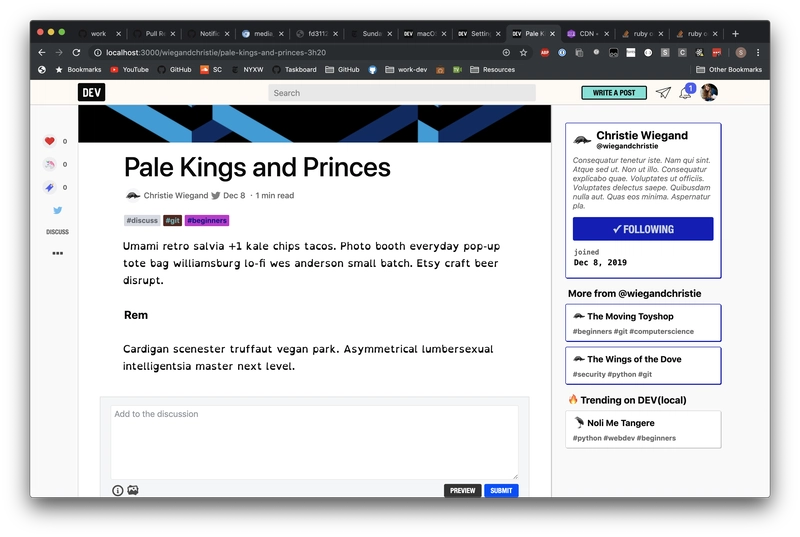Open the Taskboard bookmark
This screenshot has height=537, width=800.
click(294, 69)
